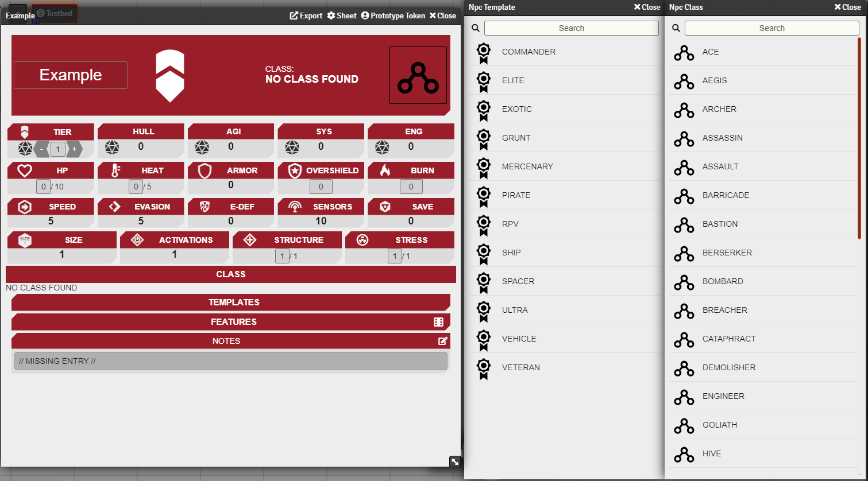The height and width of the screenshot is (481, 868).
Task: Open Prototype Token settings
Action: coord(394,15)
